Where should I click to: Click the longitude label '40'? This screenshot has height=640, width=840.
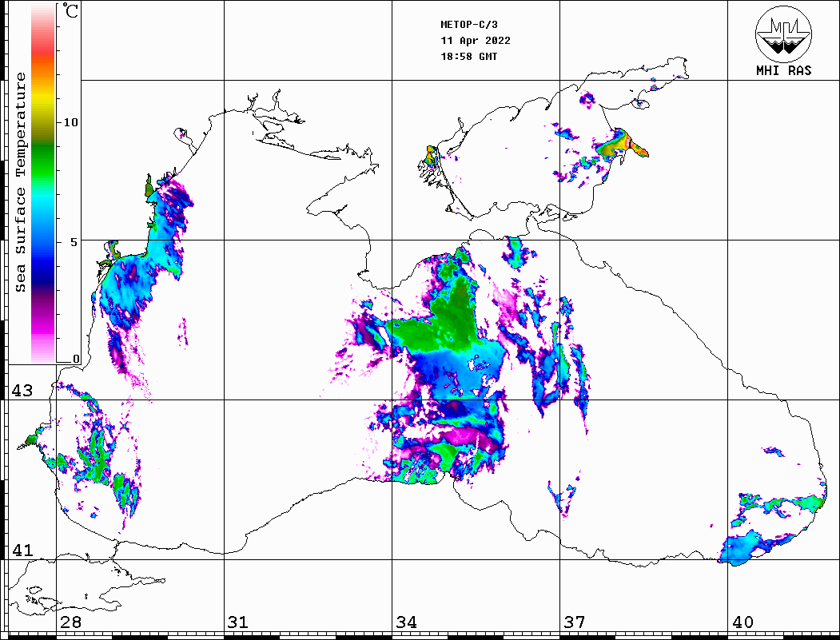(x=742, y=622)
